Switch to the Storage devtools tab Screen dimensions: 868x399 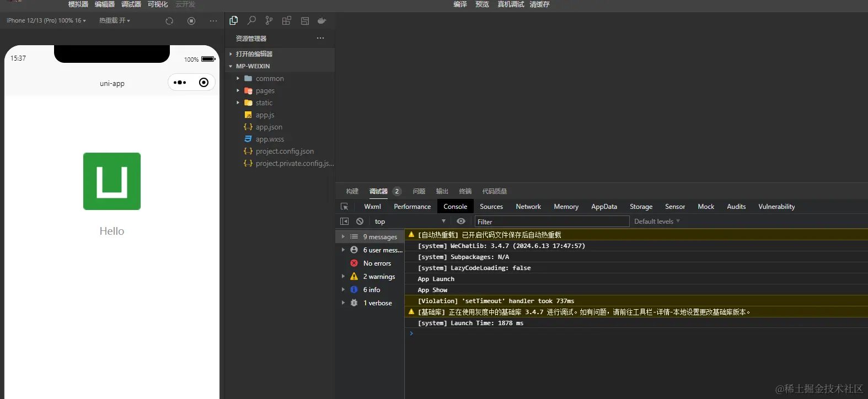(641, 207)
